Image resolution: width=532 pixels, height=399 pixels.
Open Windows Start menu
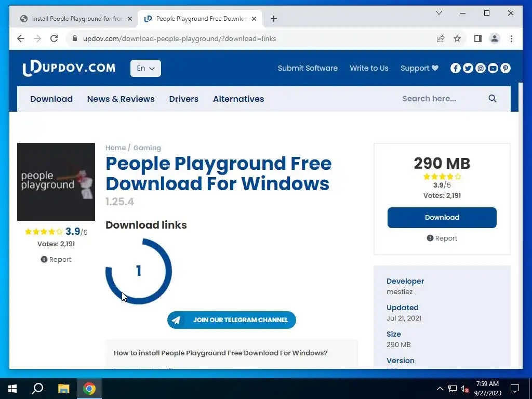click(12, 389)
